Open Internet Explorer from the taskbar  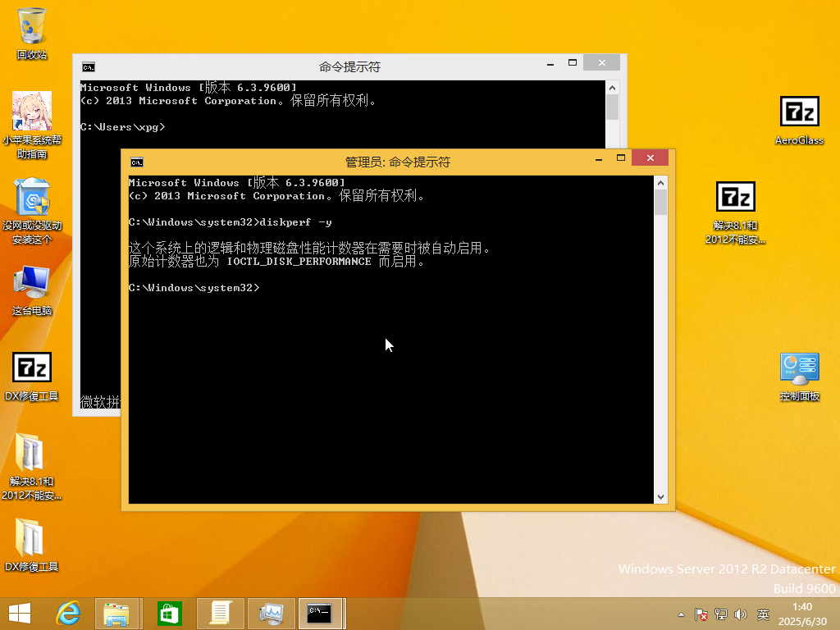(x=69, y=614)
